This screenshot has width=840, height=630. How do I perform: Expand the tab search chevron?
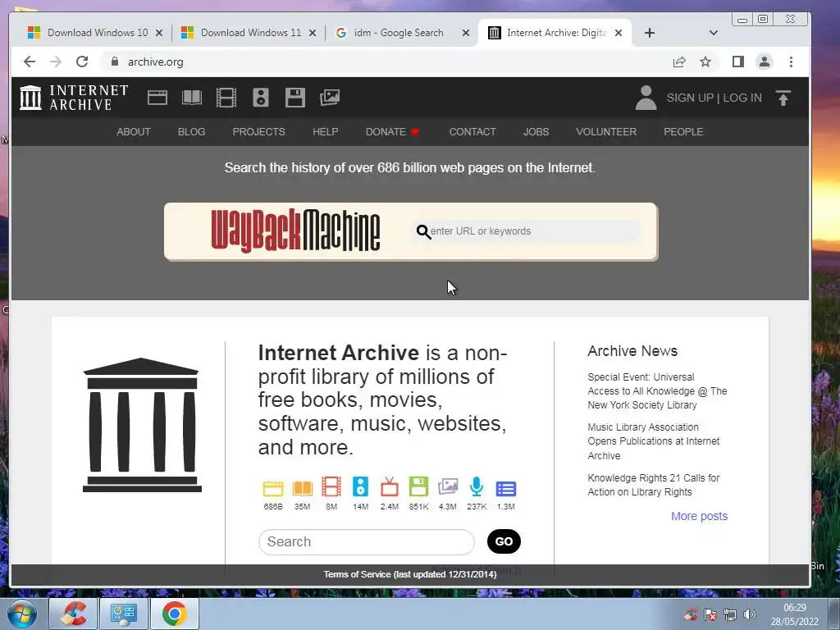coord(713,33)
